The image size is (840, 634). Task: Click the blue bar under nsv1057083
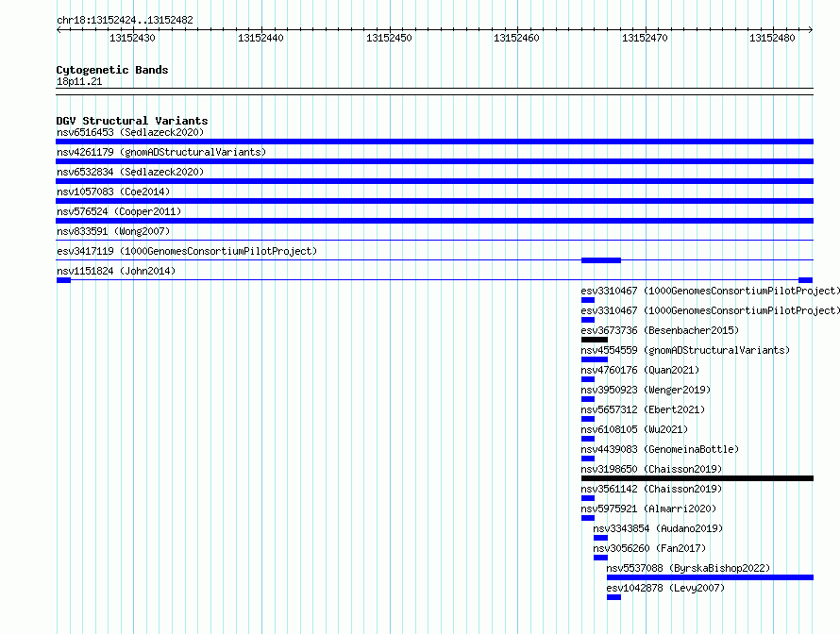point(434,201)
